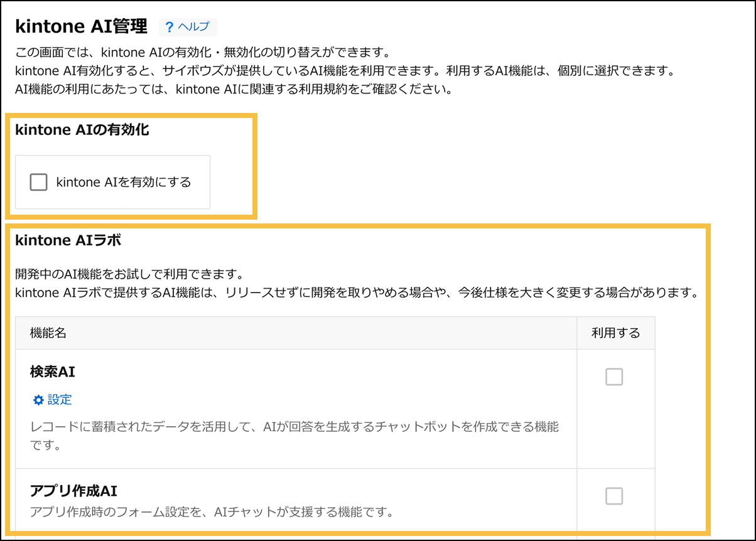Click the kintone AI管理 page title
Screen dimensions: 756x541
click(81, 26)
